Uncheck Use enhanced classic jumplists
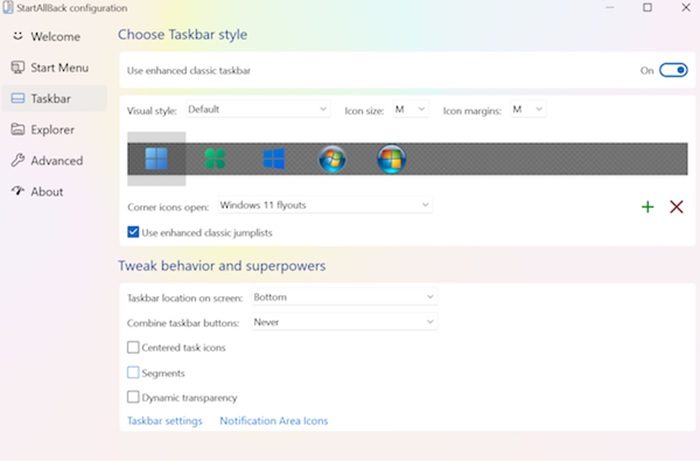The width and height of the screenshot is (700, 461). click(133, 232)
